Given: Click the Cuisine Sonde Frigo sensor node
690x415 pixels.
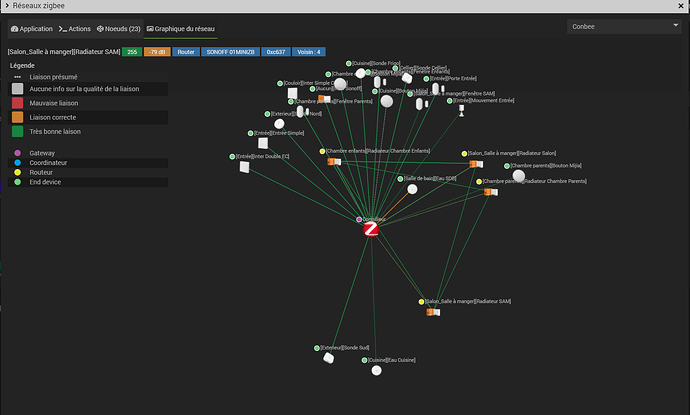Looking at the screenshot, I should click(x=360, y=73).
